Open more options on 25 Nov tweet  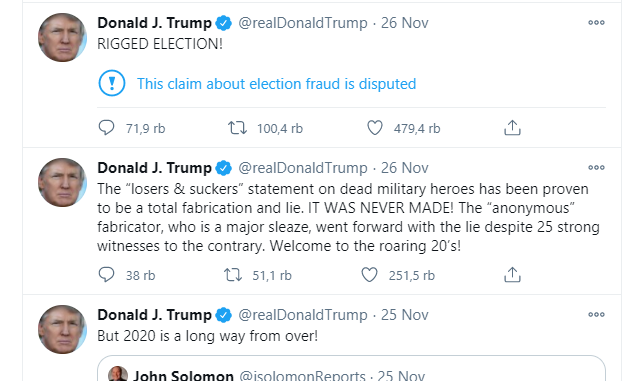click(x=596, y=315)
